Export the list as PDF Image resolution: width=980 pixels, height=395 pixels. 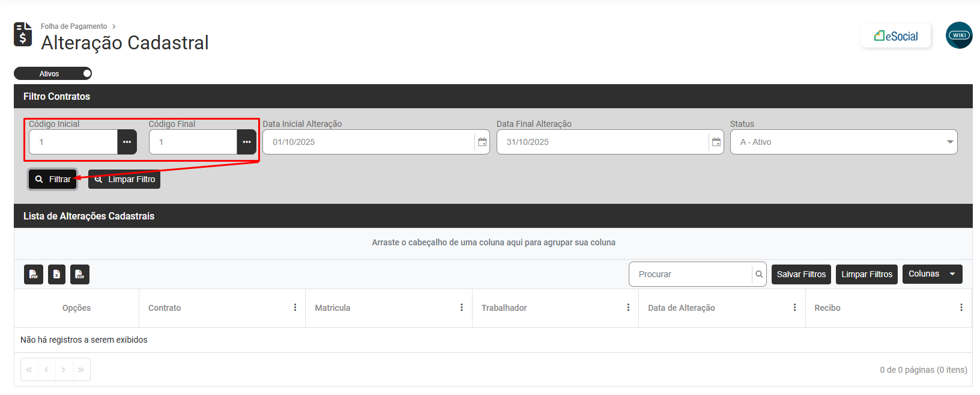point(34,274)
